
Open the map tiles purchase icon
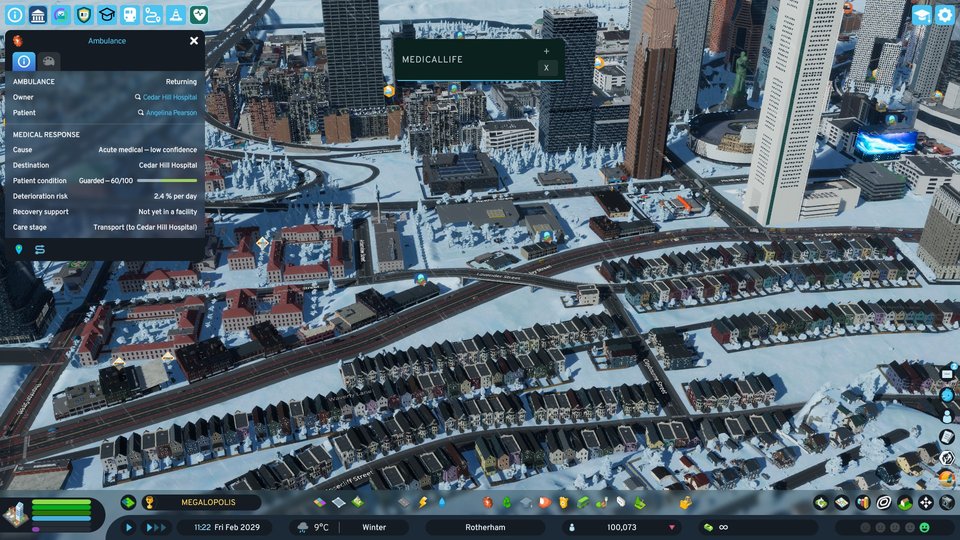click(842, 503)
